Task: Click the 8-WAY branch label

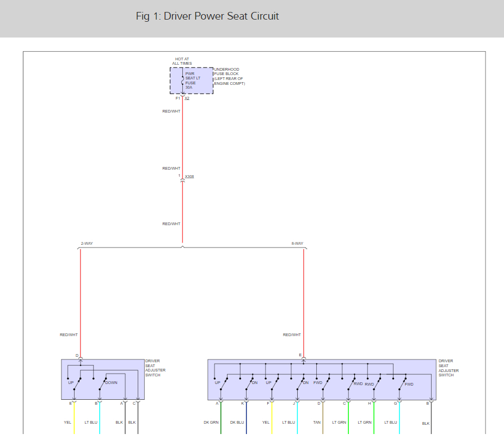Action: pos(297,243)
